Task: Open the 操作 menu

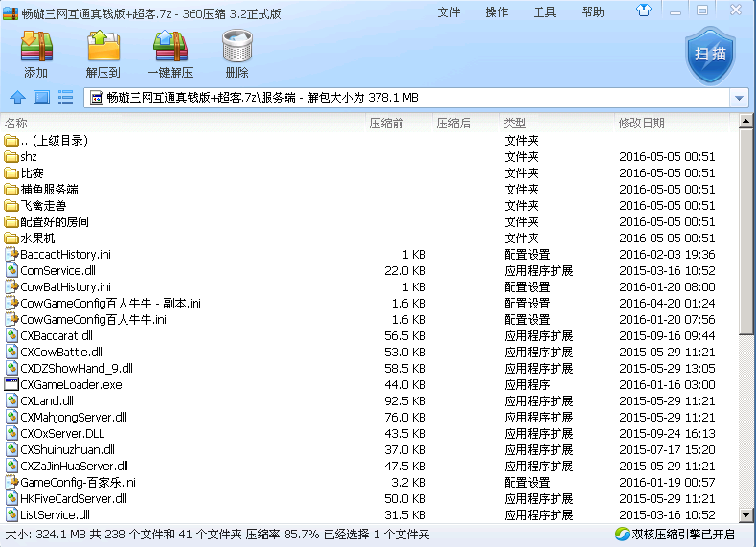Action: tap(496, 12)
